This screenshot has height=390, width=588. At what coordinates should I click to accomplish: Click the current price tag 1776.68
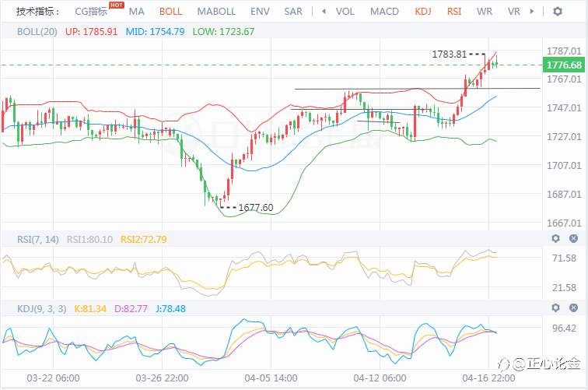pos(564,65)
